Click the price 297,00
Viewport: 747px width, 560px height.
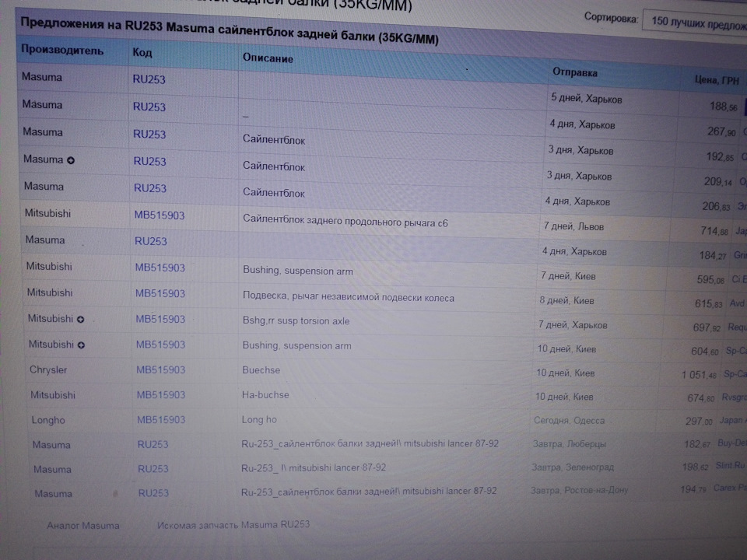pyautogui.click(x=699, y=421)
